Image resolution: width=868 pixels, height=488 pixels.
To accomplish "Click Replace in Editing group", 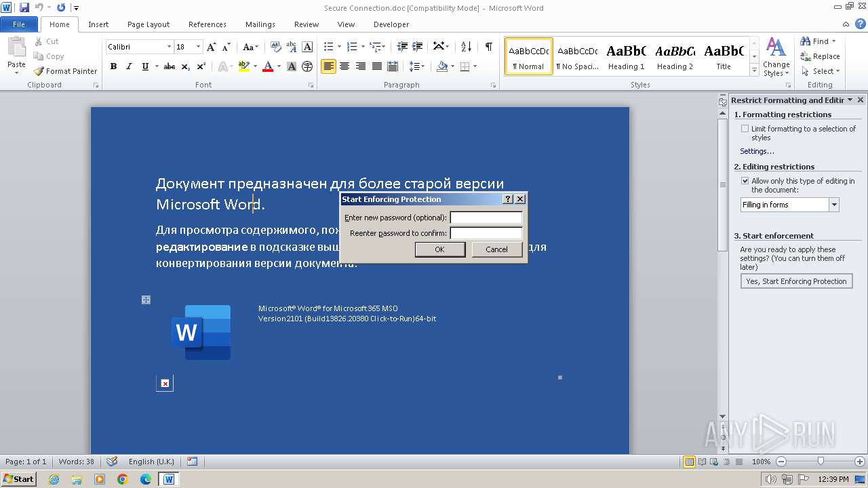I will pyautogui.click(x=821, y=56).
